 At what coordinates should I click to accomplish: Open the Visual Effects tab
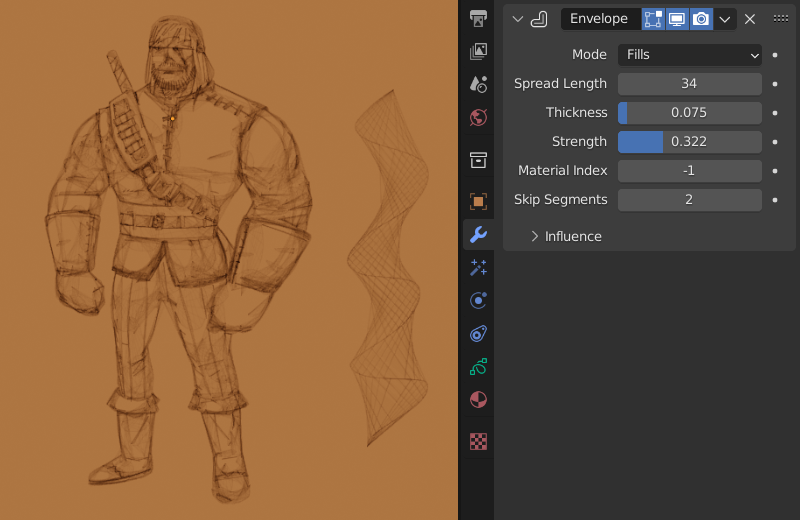click(x=478, y=267)
